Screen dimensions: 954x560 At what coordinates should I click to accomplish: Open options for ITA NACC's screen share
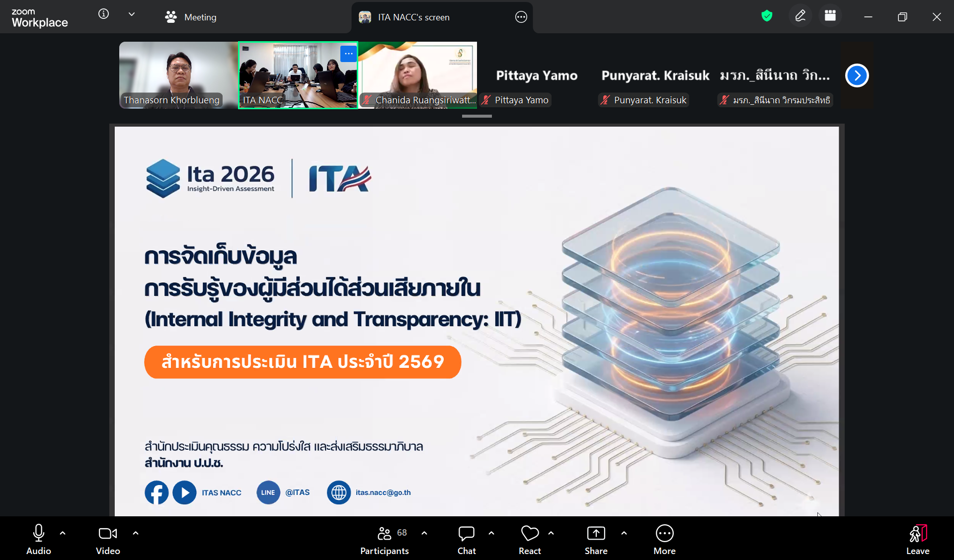[x=521, y=17]
